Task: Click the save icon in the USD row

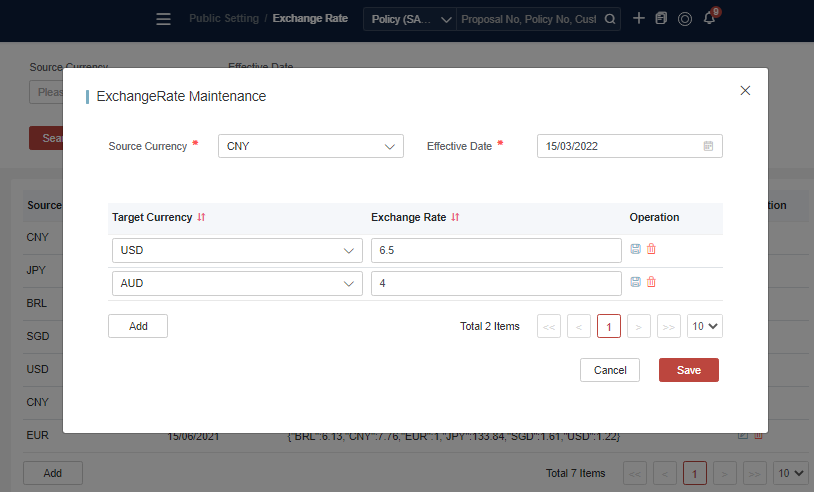Action: click(x=636, y=249)
